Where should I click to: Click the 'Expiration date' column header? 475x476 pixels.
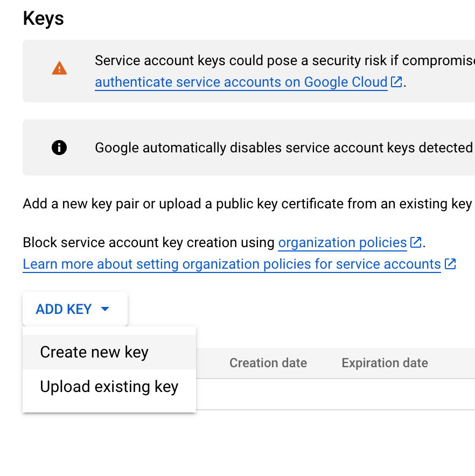385,363
